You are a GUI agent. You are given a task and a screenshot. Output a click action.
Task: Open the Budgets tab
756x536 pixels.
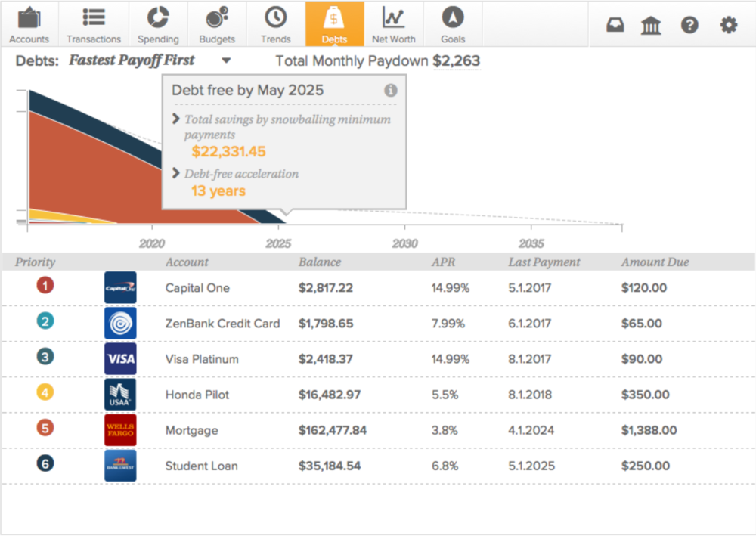click(x=217, y=24)
